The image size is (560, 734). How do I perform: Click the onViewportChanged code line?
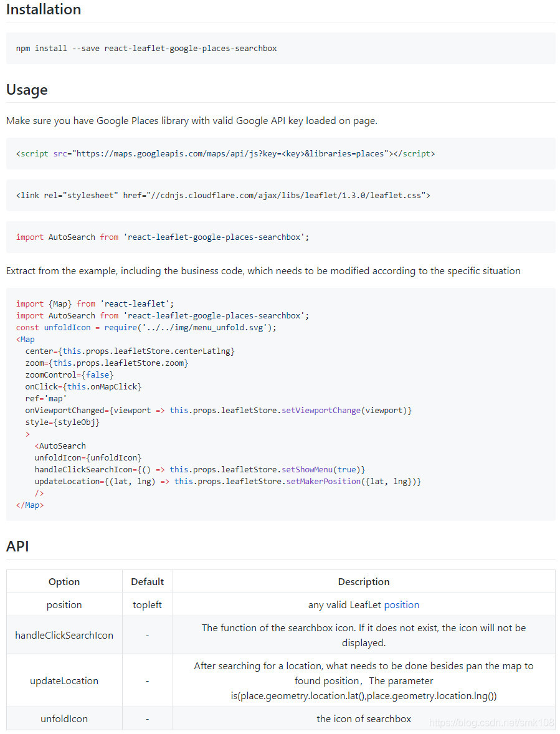point(219,411)
